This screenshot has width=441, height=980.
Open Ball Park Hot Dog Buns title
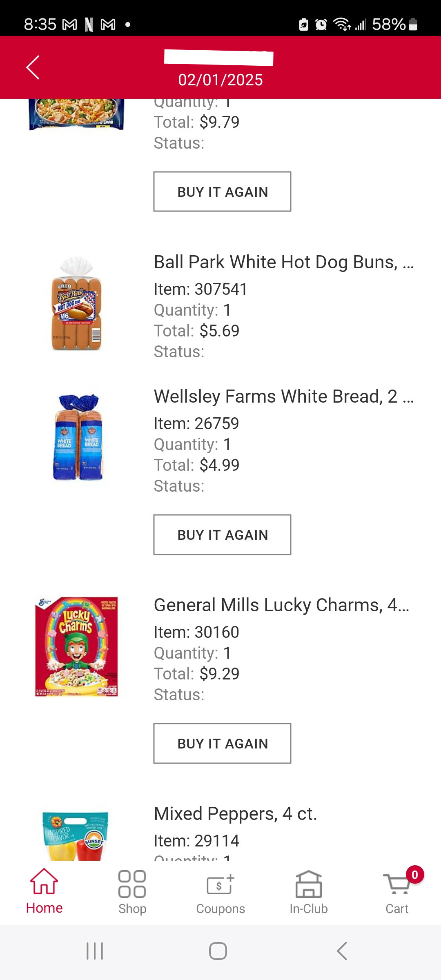283,262
